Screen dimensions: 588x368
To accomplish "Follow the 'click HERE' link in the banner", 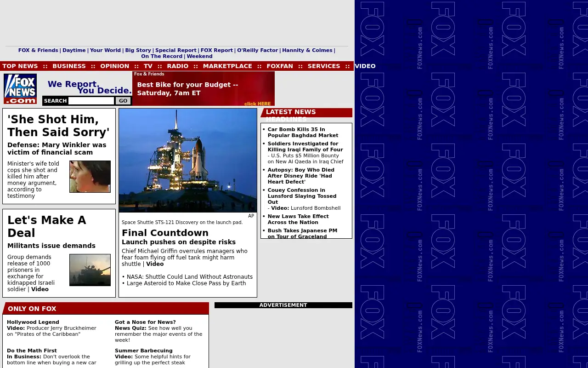I will [257, 104].
